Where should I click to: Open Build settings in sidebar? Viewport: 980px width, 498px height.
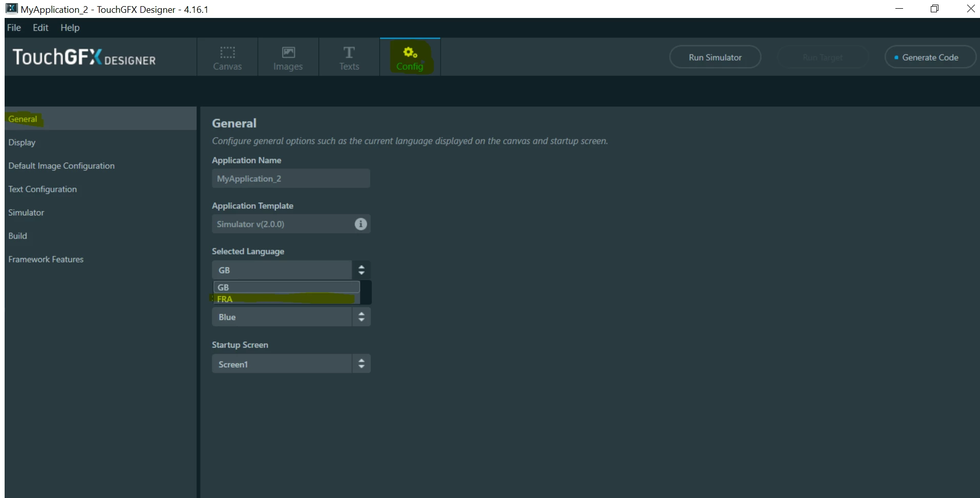[x=101, y=236]
